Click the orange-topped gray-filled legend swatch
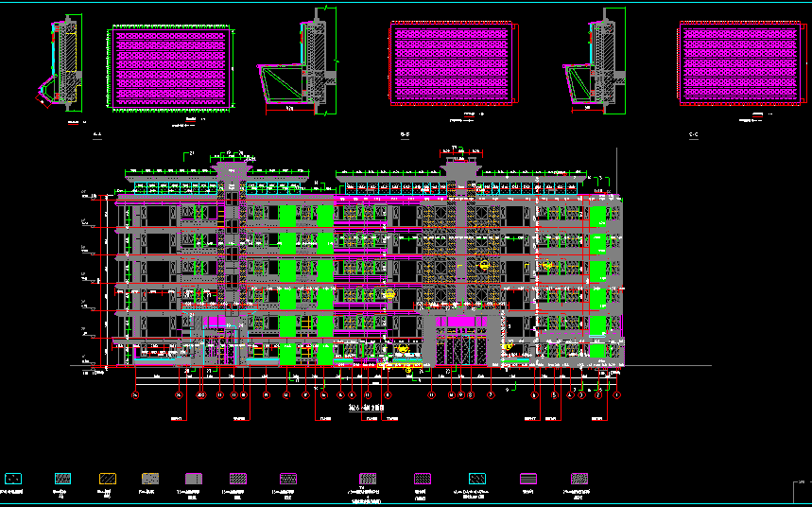This screenshot has height=507, width=812. [149, 479]
